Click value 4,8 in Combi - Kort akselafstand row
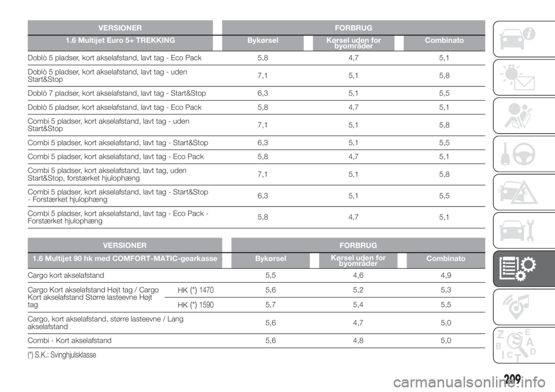 [358, 341]
